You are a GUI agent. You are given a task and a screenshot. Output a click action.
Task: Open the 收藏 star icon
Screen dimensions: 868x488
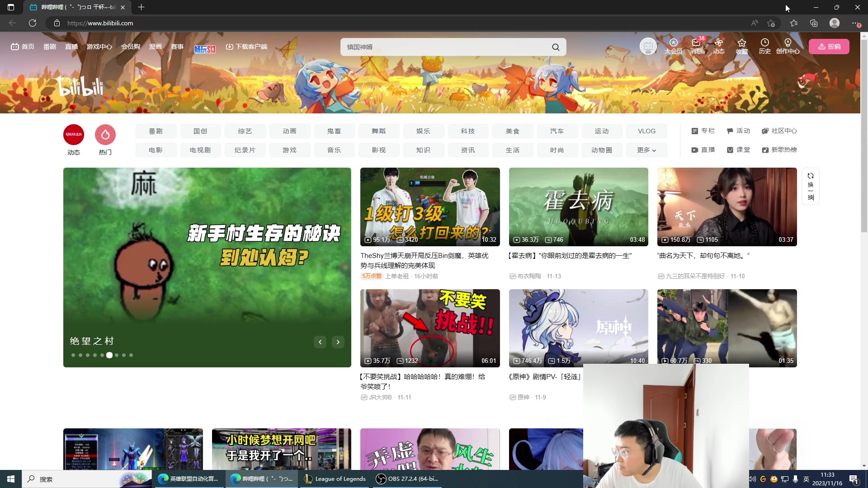742,46
